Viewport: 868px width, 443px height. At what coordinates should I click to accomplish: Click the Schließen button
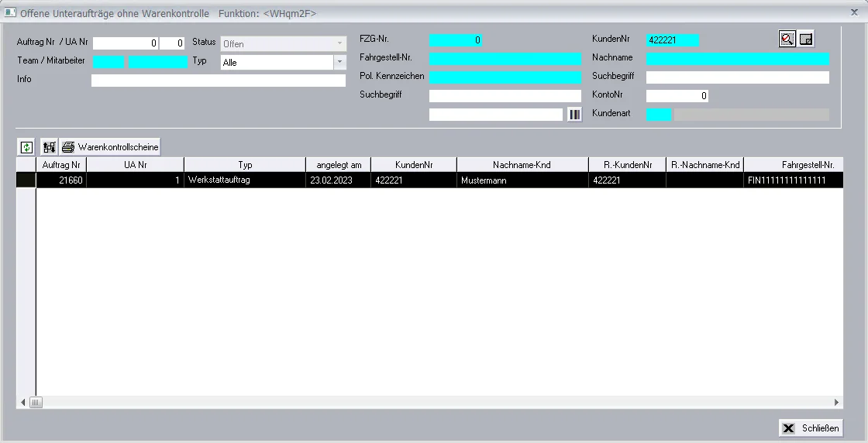811,428
